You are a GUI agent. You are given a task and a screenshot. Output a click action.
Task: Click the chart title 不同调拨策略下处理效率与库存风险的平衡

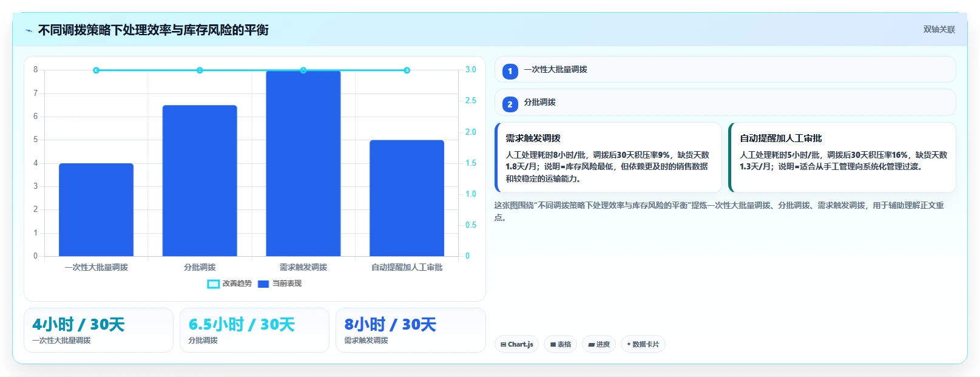(x=153, y=30)
